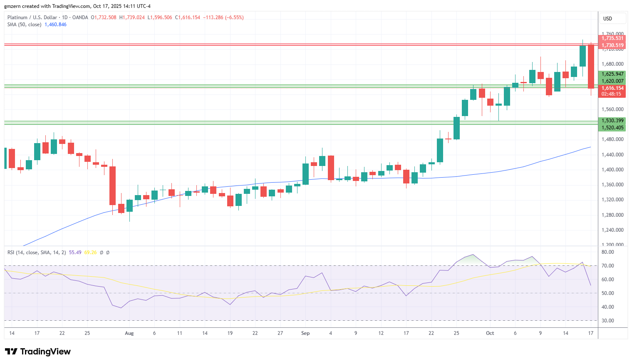Click the open value O1,732.508
Viewport: 632px width, 364px height.
pyautogui.click(x=104, y=17)
